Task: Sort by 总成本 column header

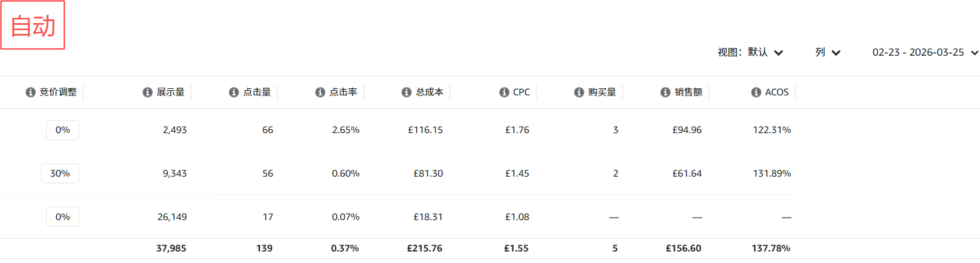Action: pyautogui.click(x=430, y=92)
